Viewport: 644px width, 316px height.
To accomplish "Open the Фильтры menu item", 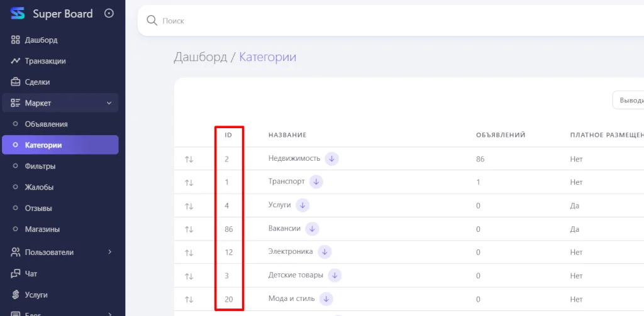I will [40, 166].
